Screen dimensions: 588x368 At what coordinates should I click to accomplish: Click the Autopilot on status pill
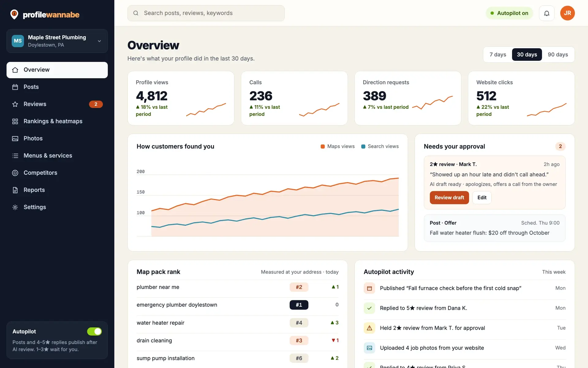coord(509,13)
